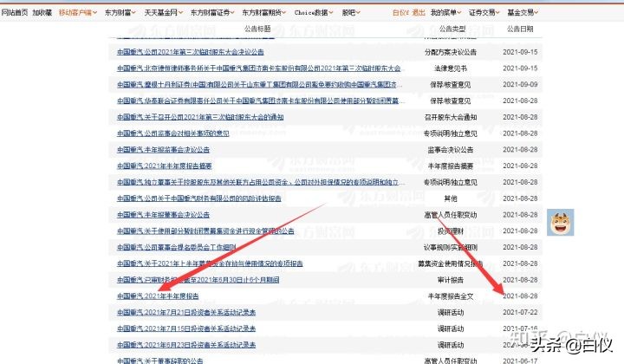Open 半年报监事会决议公告 link
624x364 pixels.
[x=163, y=150]
